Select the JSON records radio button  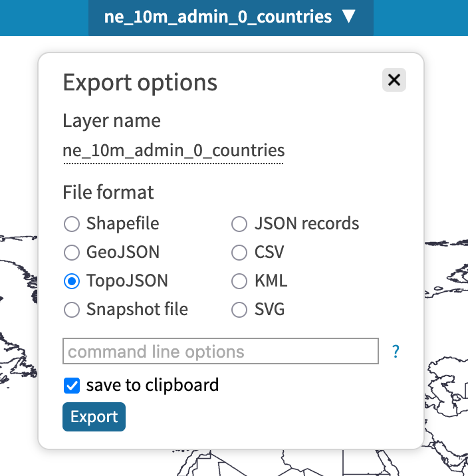click(239, 224)
